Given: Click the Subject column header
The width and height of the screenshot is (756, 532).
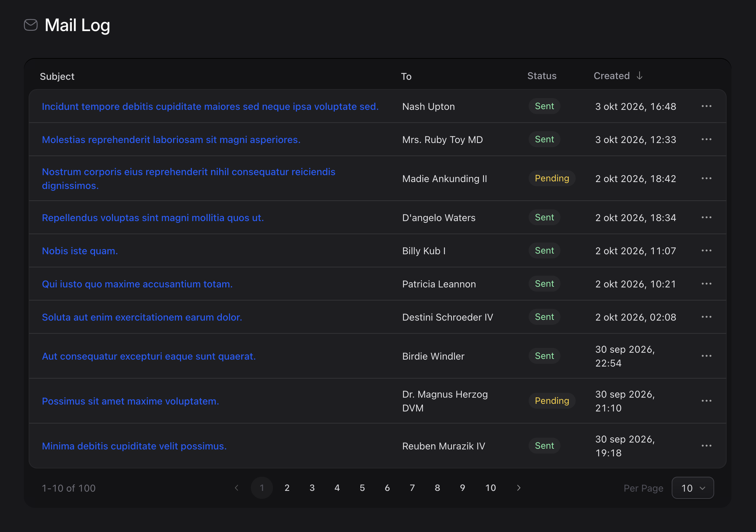Looking at the screenshot, I should [x=57, y=76].
